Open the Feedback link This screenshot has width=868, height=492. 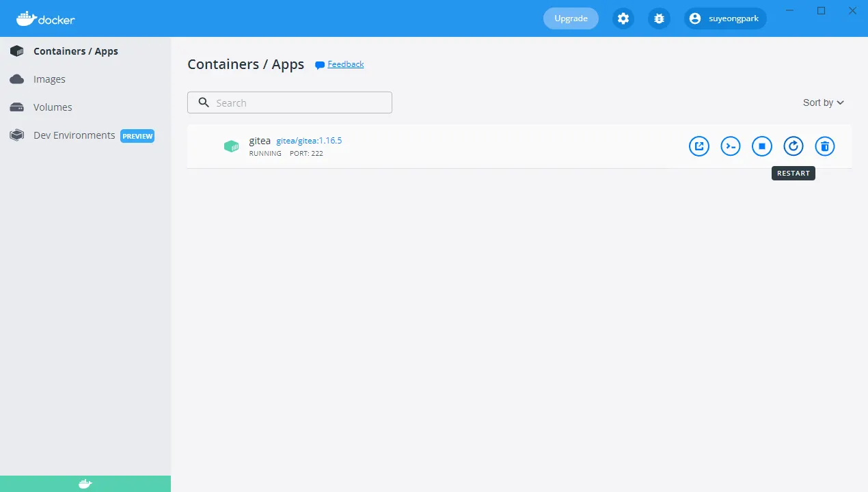(346, 64)
